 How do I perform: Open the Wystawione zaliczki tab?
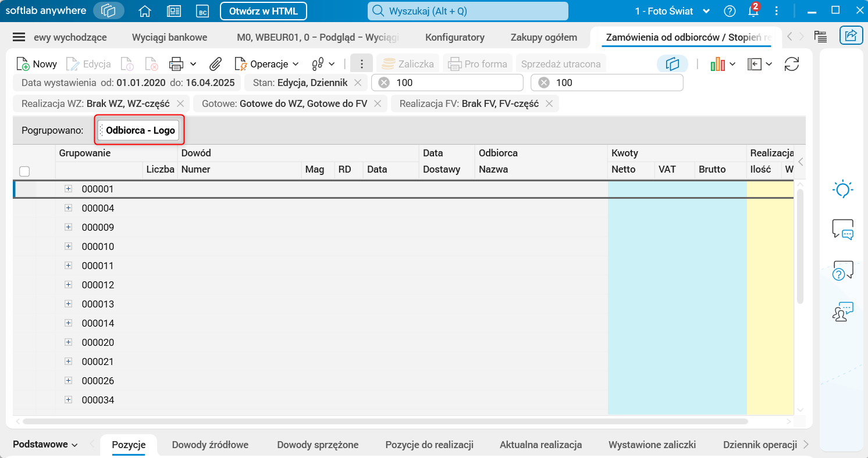click(x=652, y=445)
